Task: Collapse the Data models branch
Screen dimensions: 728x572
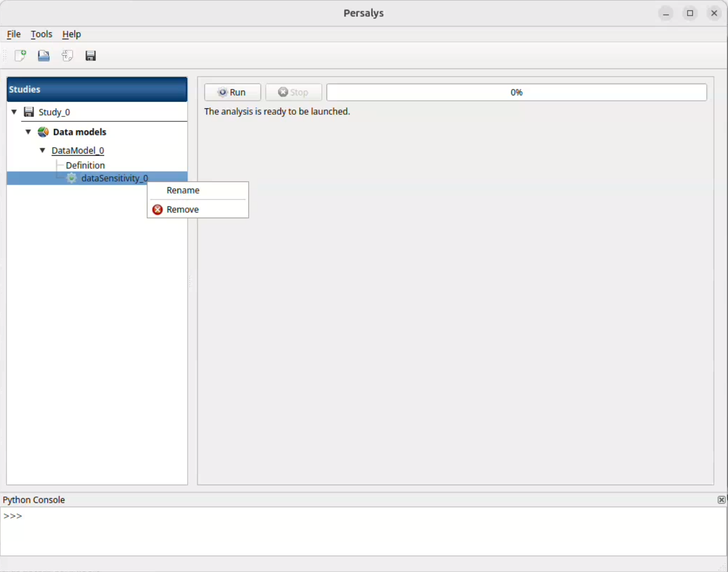Action: [29, 132]
